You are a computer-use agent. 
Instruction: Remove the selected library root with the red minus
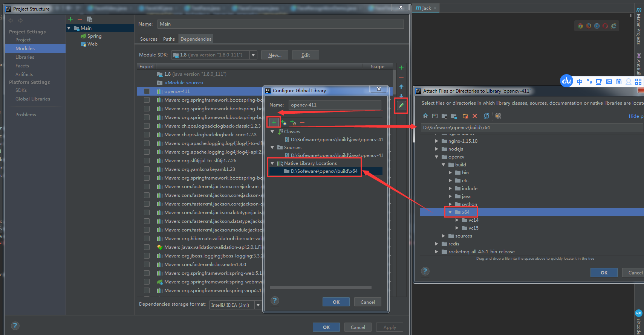coord(302,122)
